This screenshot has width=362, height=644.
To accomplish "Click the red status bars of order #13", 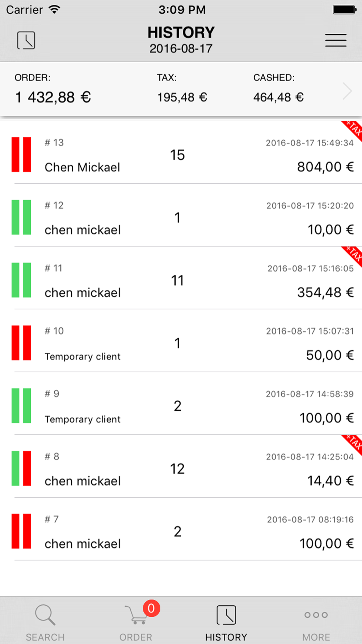I will tap(21, 154).
